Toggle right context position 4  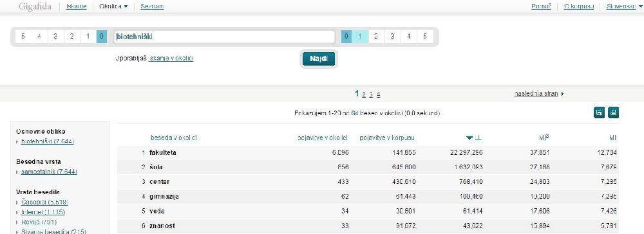[409, 37]
